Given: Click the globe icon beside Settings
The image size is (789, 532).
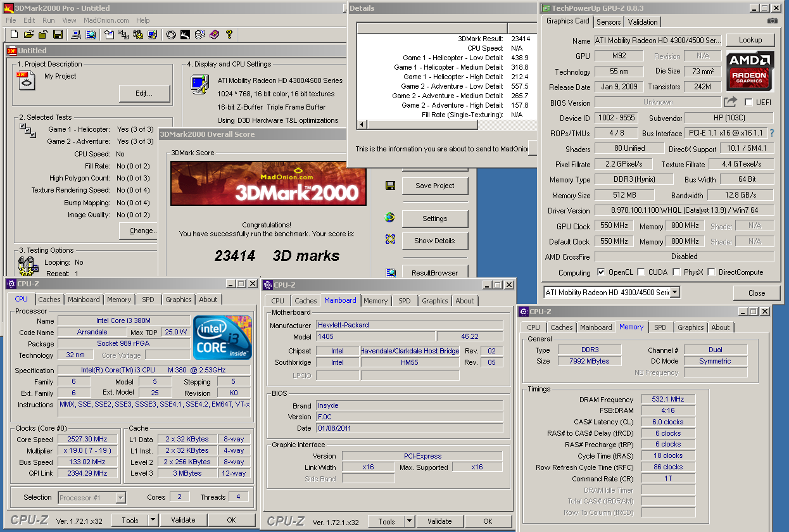Looking at the screenshot, I should [390, 217].
